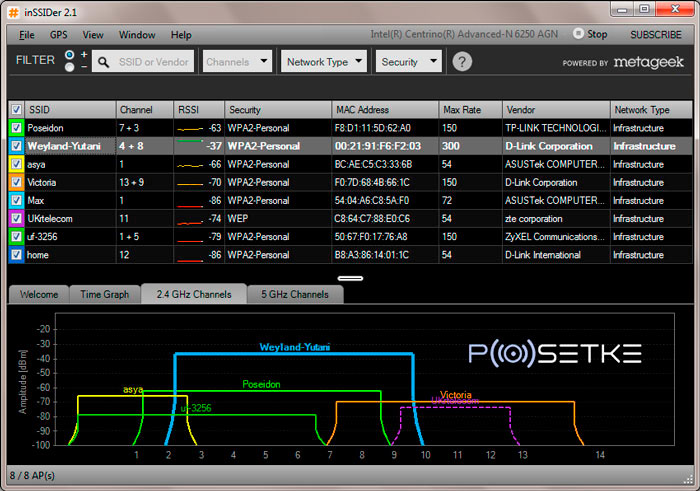Viewport: 700px width, 491px height.
Task: Sort table by Network Type column header
Action: (651, 109)
